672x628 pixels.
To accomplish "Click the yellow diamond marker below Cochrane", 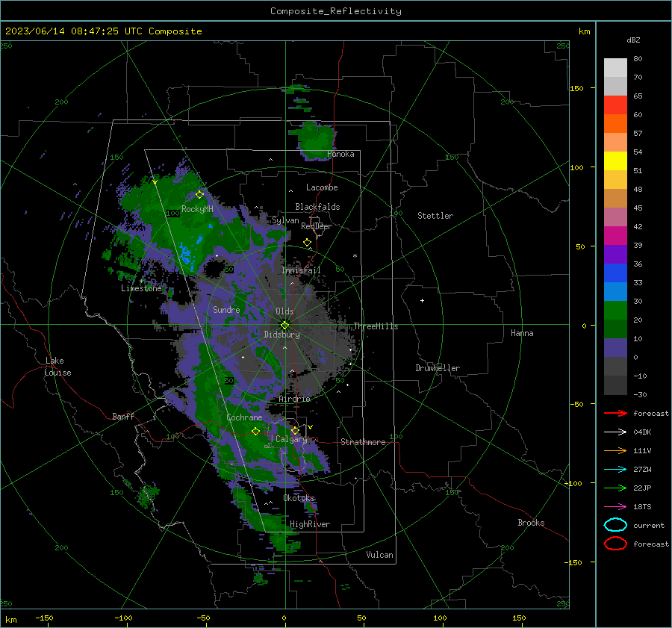I will (x=255, y=431).
